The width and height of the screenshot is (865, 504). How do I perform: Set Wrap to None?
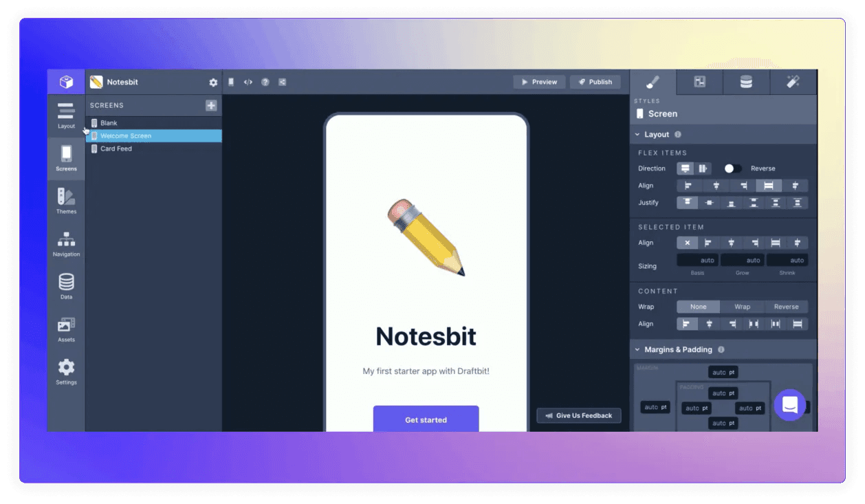point(698,307)
